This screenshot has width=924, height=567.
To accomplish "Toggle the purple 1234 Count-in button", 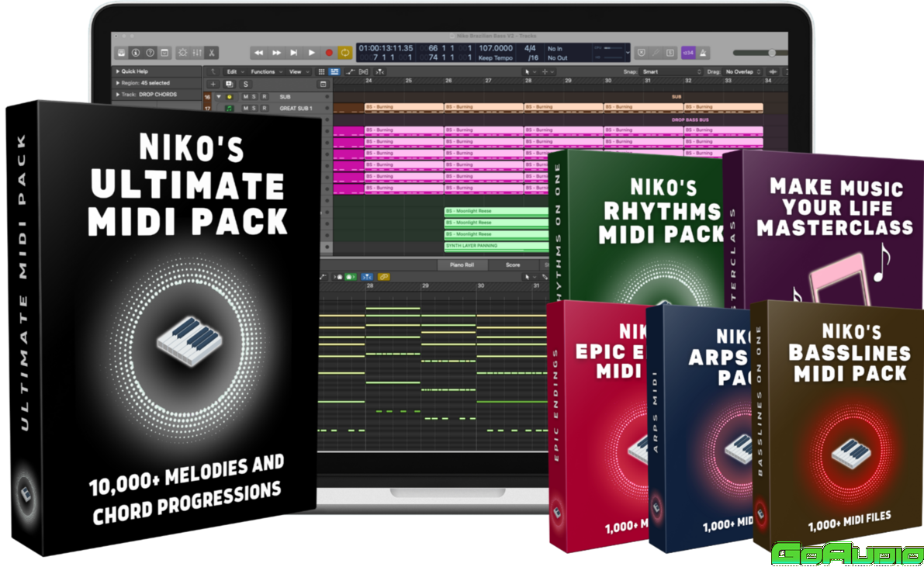I will (x=688, y=53).
